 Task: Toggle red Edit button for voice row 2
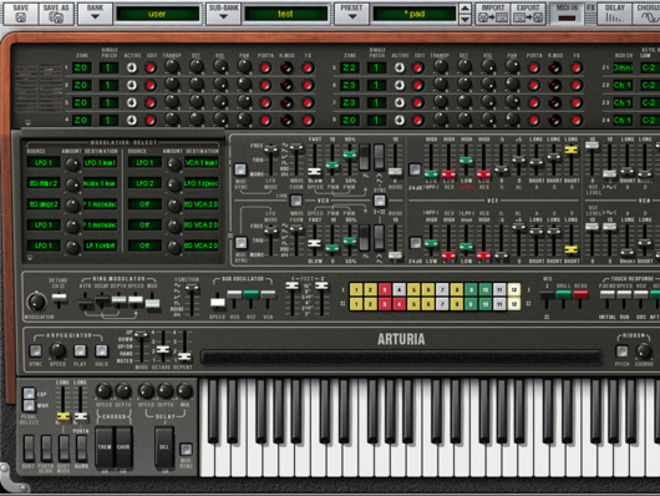[150, 85]
